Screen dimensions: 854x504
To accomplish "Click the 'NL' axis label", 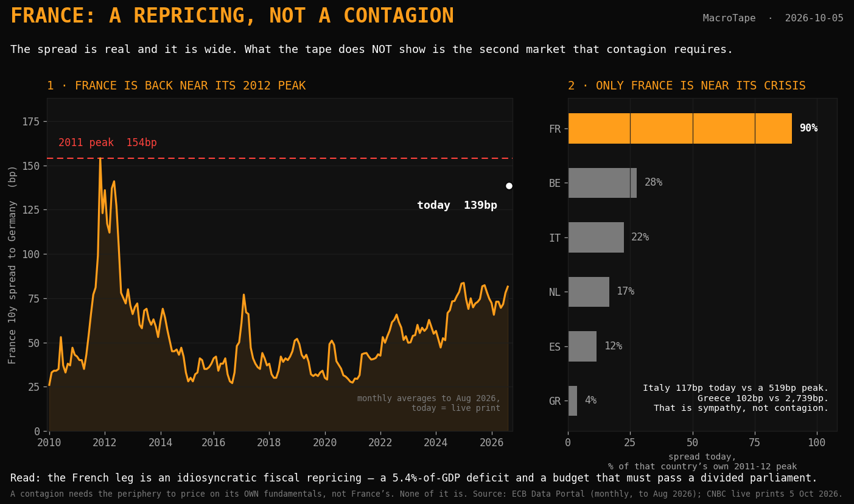I will pos(555,292).
